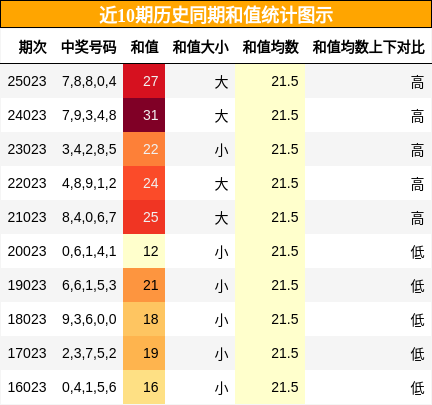Select winning numbers '7,9,3,4,8'

point(89,116)
